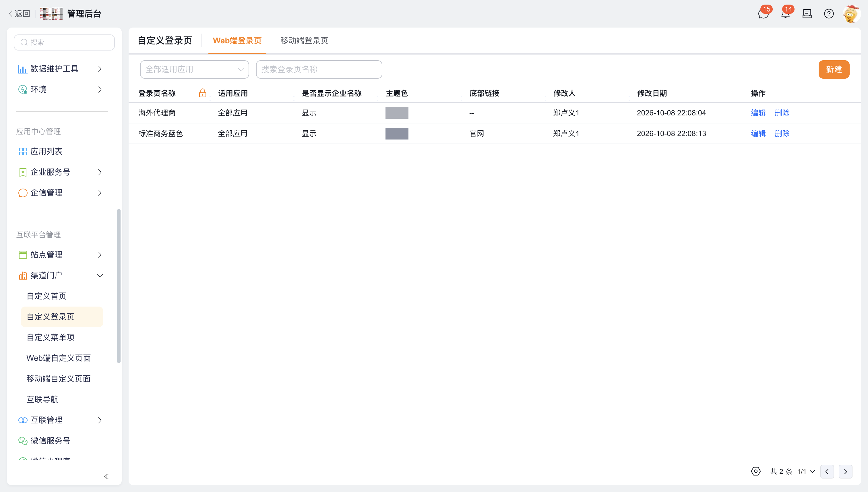Open the user avatar menu
Image resolution: width=868 pixels, height=492 pixels.
tap(851, 14)
